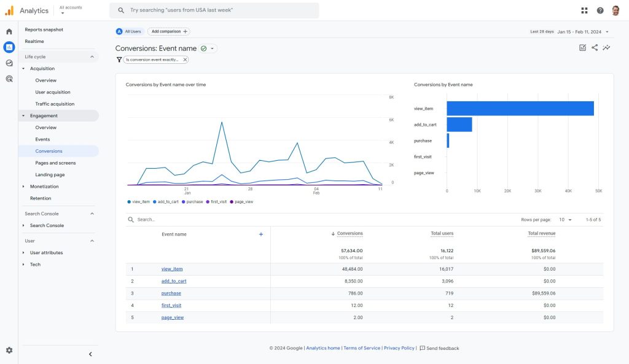Open the Privacy Policy link
The image size is (629, 364).
point(399,348)
